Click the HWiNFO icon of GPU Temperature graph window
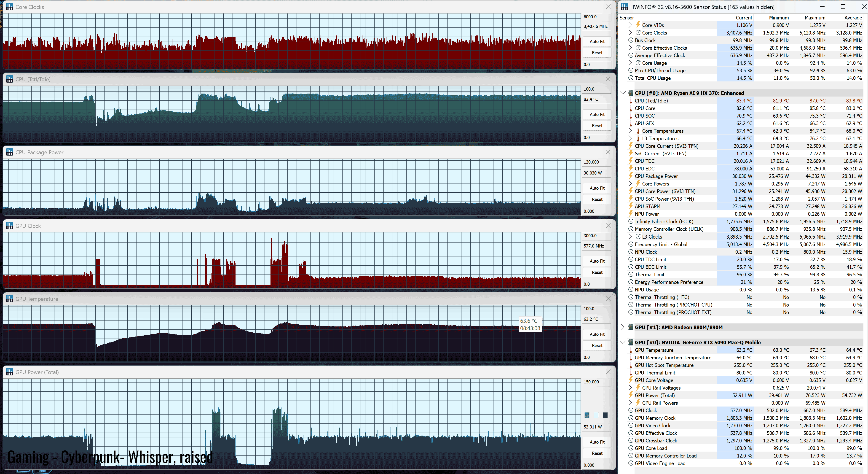 tap(9, 299)
